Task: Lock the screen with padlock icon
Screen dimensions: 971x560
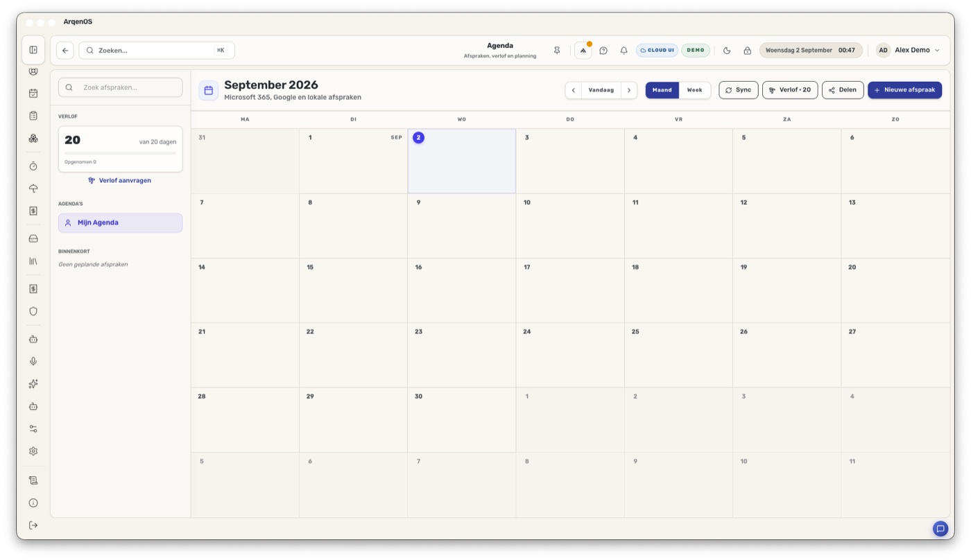Action: point(747,51)
